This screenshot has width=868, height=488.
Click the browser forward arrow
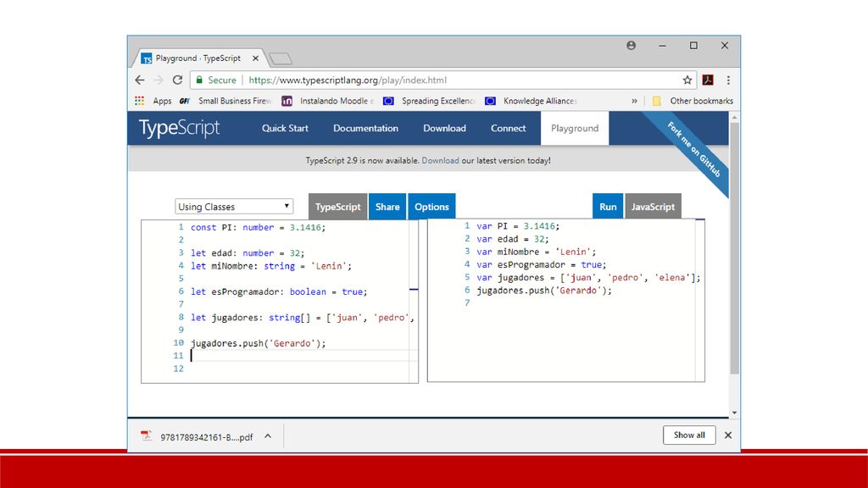159,80
